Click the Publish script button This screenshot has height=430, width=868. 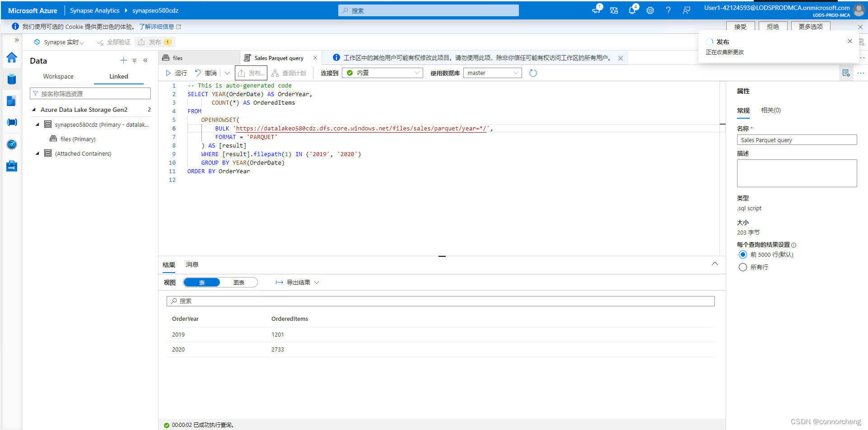coord(251,73)
